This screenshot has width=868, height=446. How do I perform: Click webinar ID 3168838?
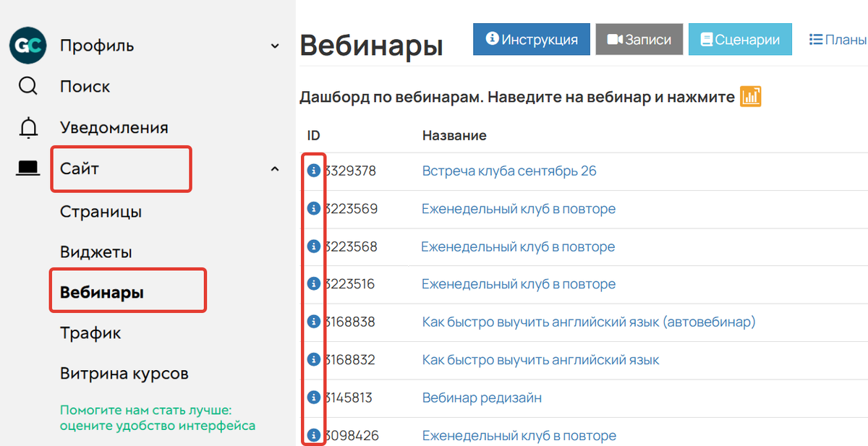click(x=350, y=322)
